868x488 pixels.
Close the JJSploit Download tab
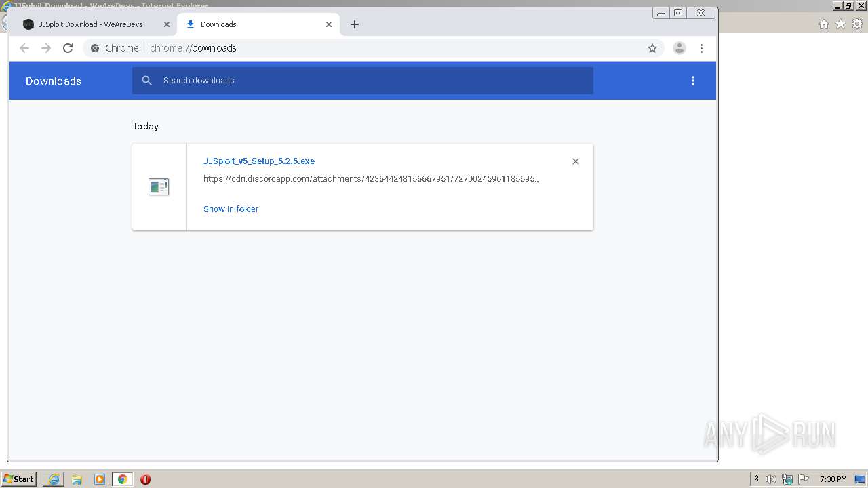[167, 24]
